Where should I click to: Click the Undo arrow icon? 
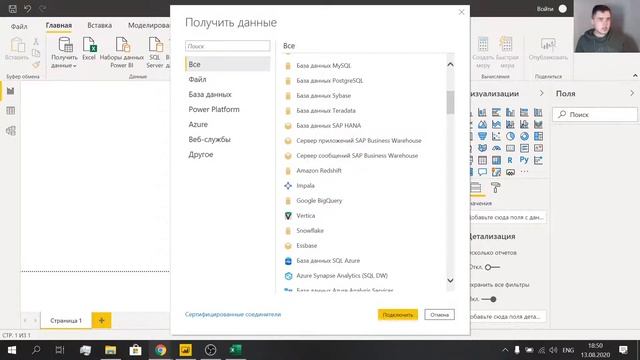click(x=27, y=9)
